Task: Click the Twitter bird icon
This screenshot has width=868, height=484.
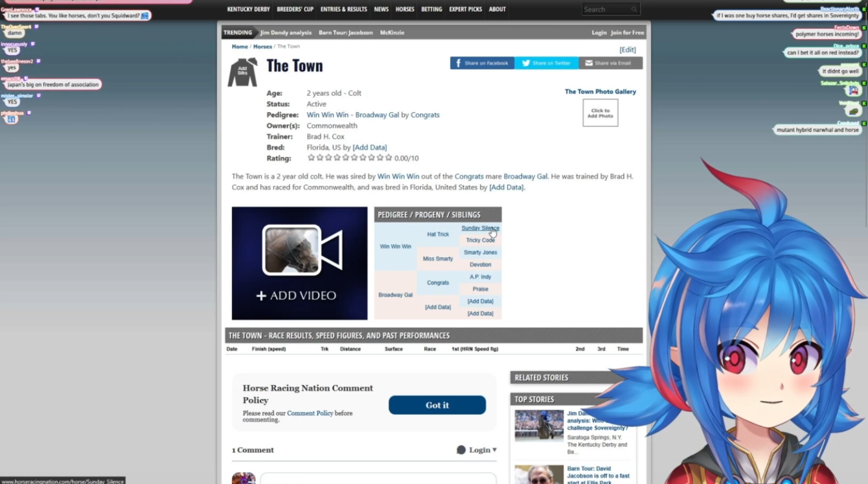Action: point(526,63)
